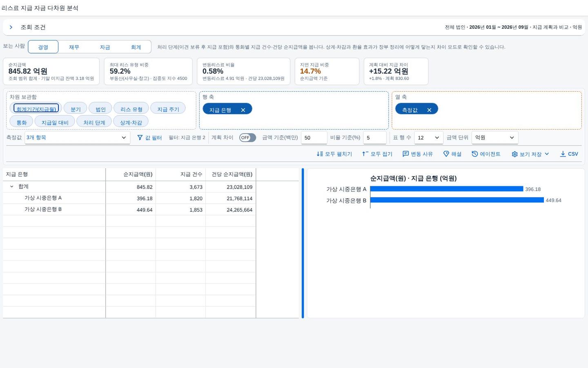Sort by 지급 건수 column header
Image resolution: width=588 pixels, height=368 pixels.
180,175
